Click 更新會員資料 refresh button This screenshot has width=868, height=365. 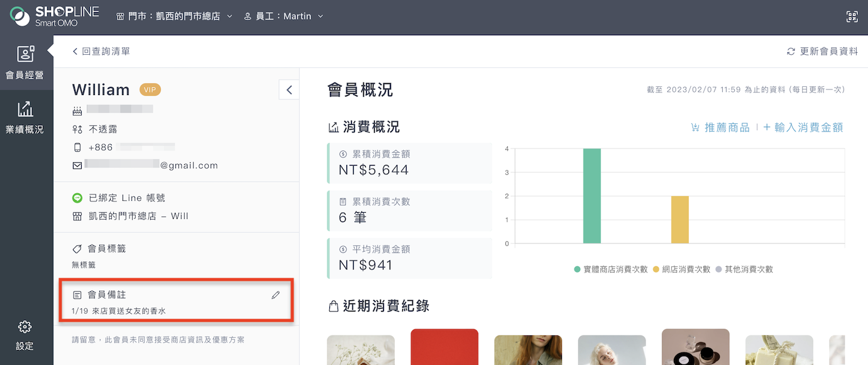822,52
